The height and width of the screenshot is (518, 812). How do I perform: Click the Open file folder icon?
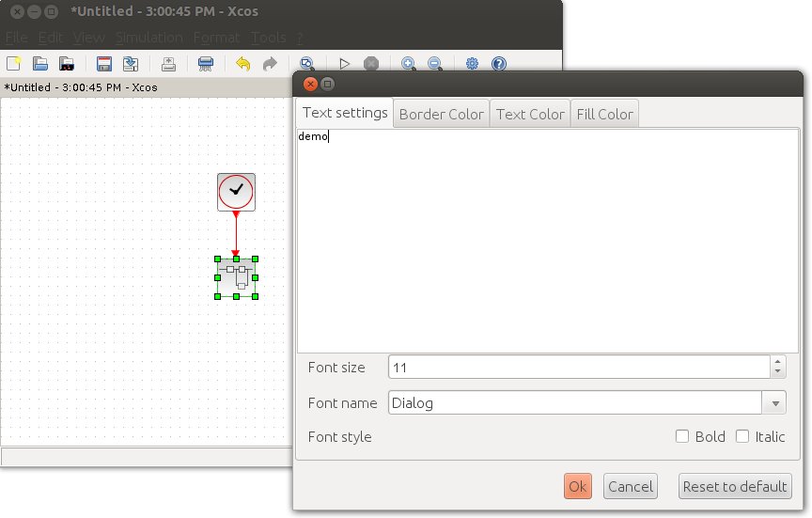(x=40, y=64)
